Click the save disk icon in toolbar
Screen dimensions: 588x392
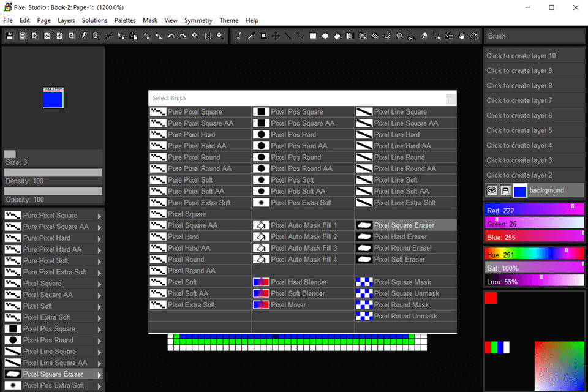10,36
